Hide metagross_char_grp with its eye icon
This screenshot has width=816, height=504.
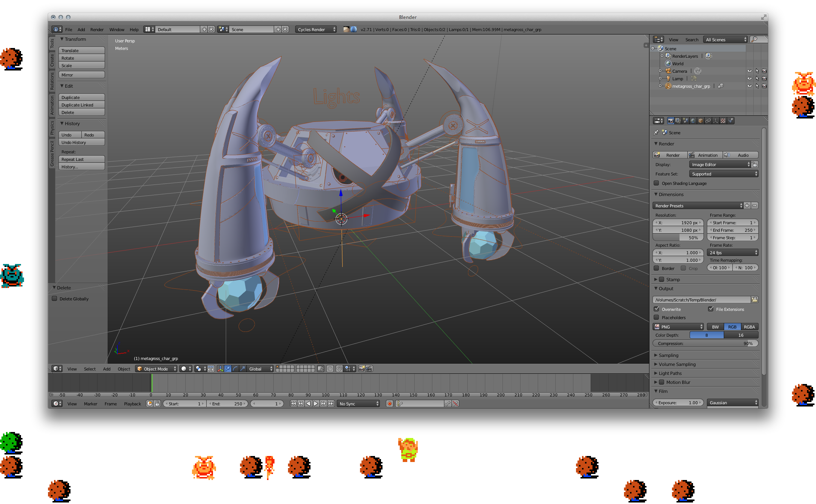tap(749, 86)
